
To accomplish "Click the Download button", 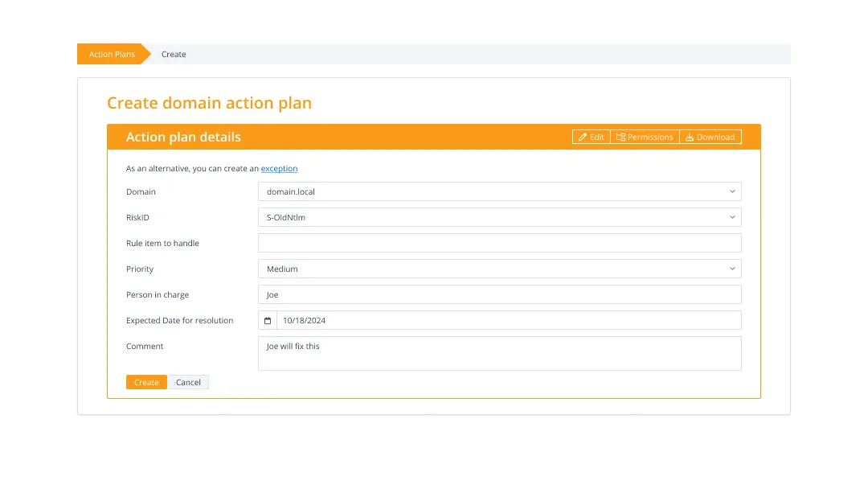I will 710,137.
